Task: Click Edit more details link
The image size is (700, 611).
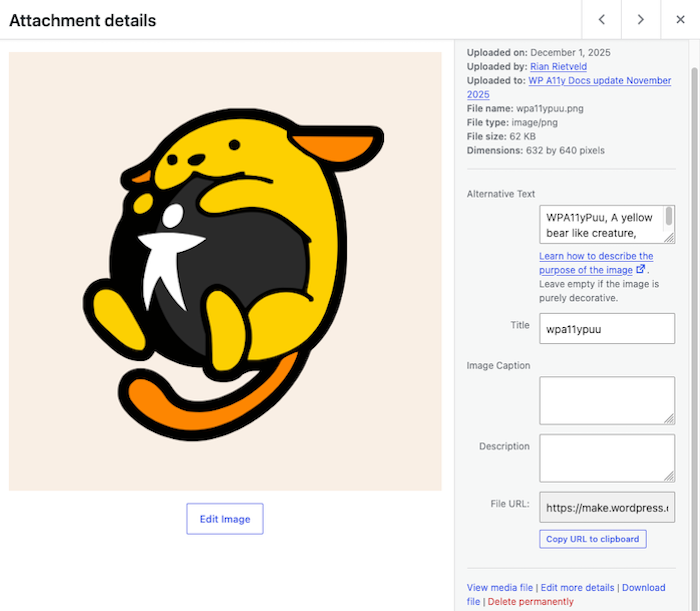Action: point(578,587)
